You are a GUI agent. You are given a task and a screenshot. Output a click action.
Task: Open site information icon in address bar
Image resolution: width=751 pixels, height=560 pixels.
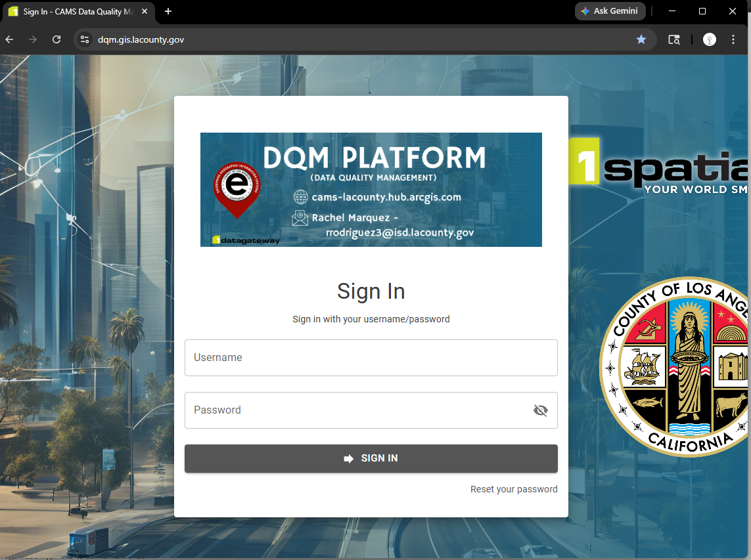tap(84, 39)
